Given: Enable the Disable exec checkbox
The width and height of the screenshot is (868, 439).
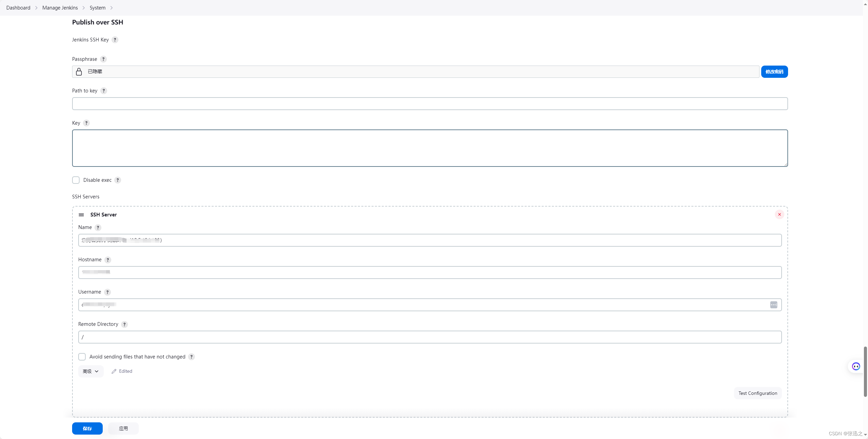Looking at the screenshot, I should tap(76, 180).
